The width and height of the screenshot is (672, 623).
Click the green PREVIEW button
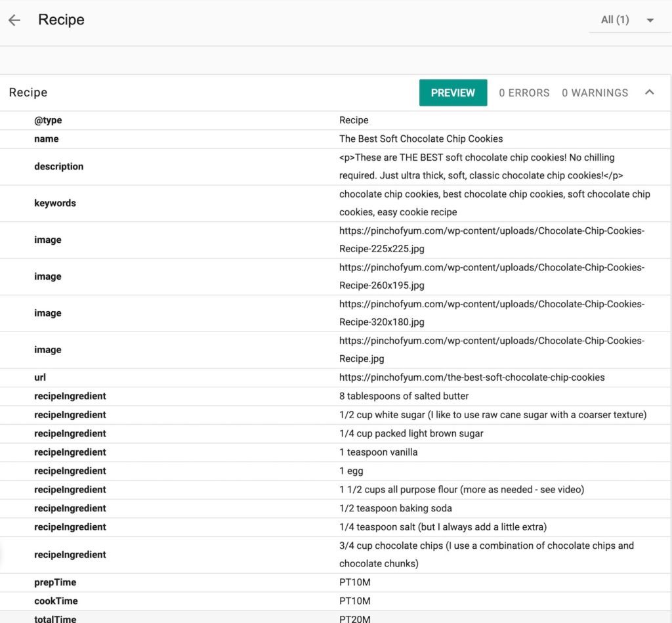(x=453, y=93)
